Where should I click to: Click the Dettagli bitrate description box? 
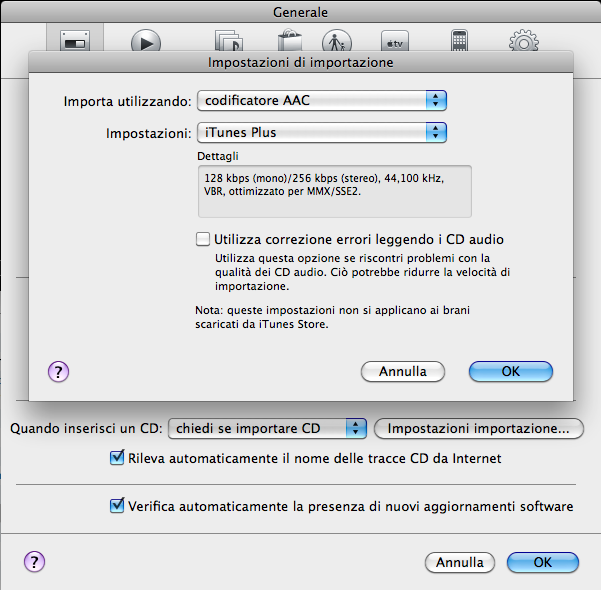(335, 191)
